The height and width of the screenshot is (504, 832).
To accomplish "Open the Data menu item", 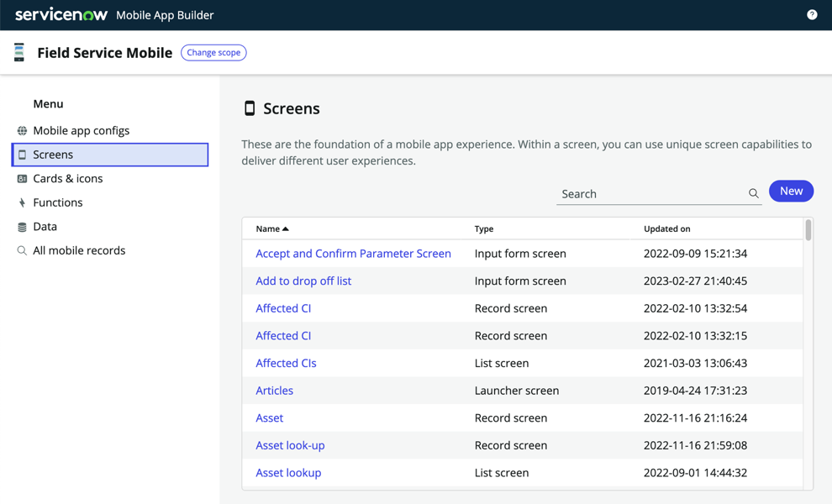I will pos(45,227).
